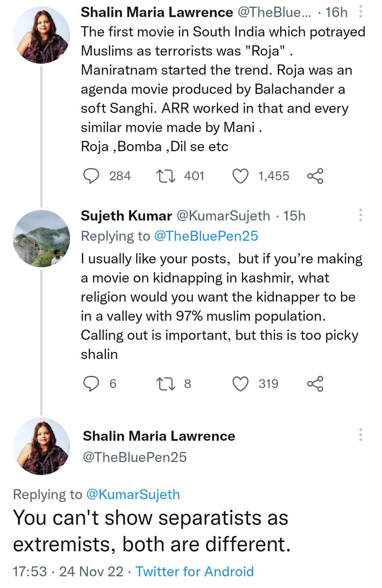Open the Twitter for Android source link

(x=195, y=571)
